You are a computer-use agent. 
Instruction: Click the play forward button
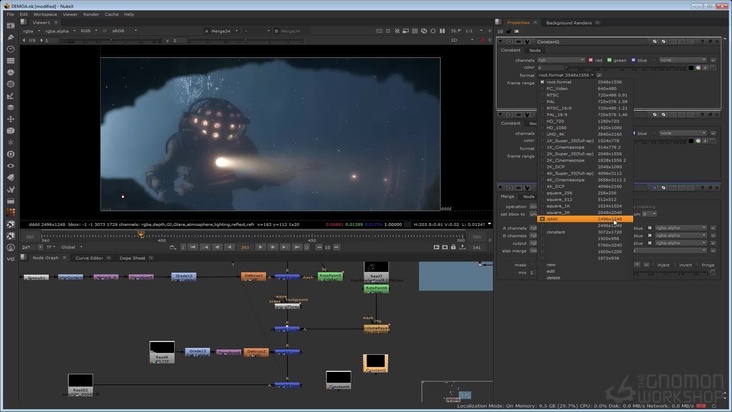tap(260, 247)
